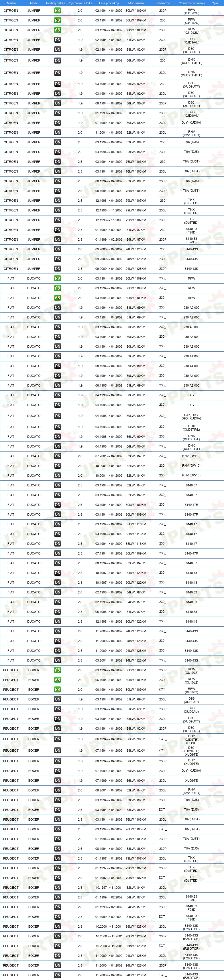The image size is (224, 980).
Task: Click the 'Oznaczenie silnika' column header
Action: [x=192, y=3]
